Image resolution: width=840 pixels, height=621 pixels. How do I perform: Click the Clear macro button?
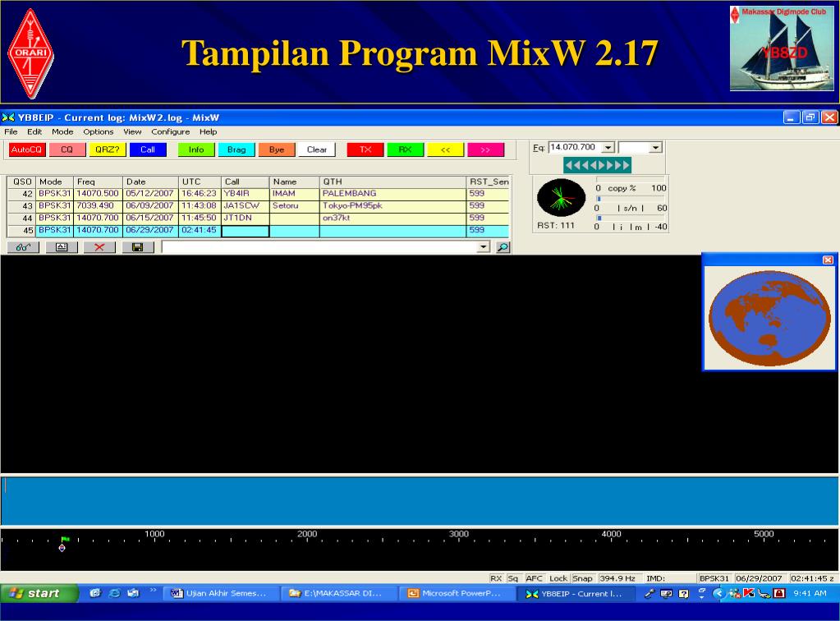(x=317, y=149)
